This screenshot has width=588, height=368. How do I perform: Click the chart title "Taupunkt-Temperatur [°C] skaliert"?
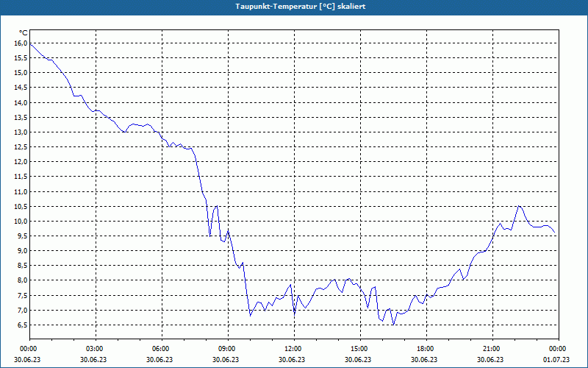pyautogui.click(x=301, y=7)
